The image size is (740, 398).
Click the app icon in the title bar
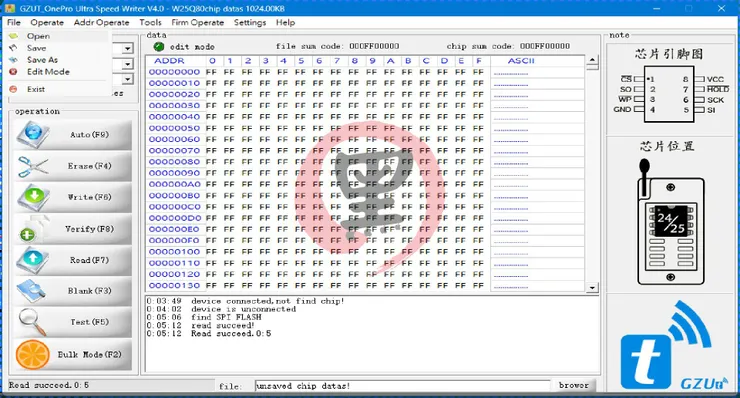[10, 8]
